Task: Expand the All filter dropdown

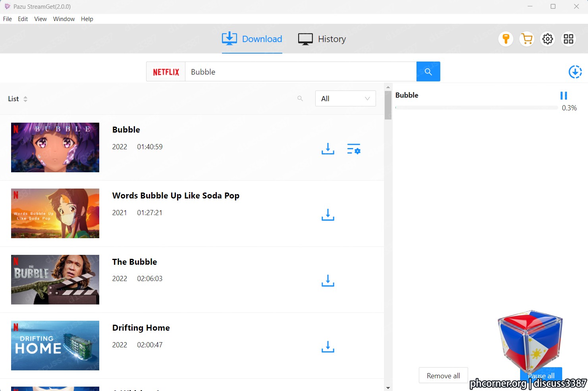Action: pos(345,98)
